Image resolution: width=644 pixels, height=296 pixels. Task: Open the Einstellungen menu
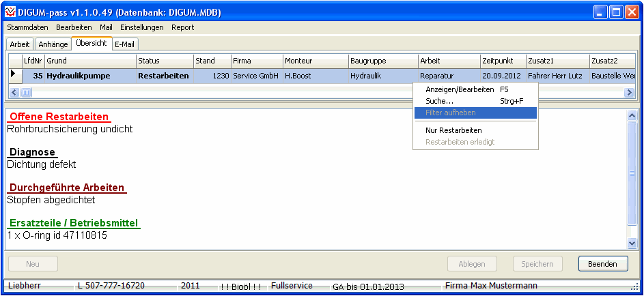[141, 27]
